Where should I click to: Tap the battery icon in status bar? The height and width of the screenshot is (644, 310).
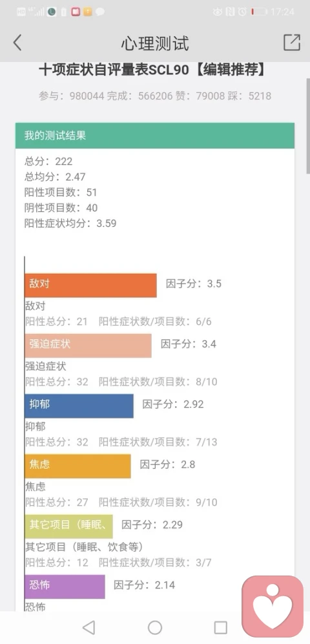(259, 12)
